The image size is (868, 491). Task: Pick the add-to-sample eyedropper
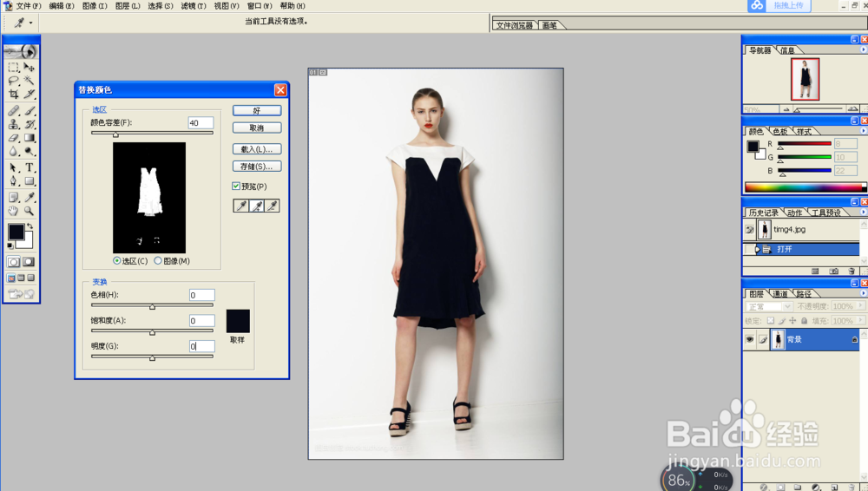(x=257, y=206)
